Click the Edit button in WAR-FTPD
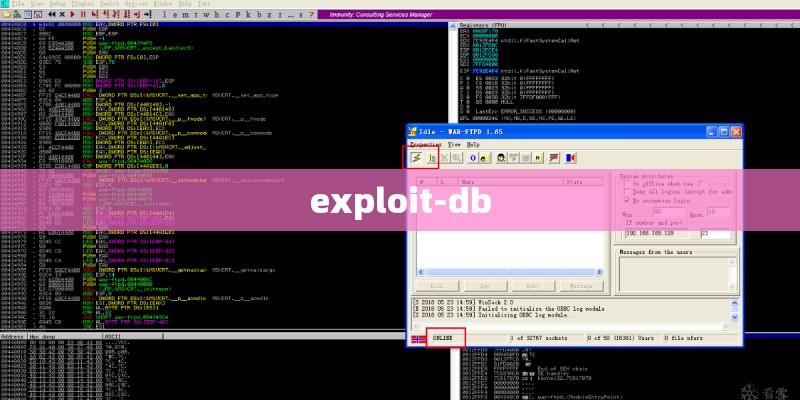This screenshot has height=400, width=800. click(x=533, y=286)
